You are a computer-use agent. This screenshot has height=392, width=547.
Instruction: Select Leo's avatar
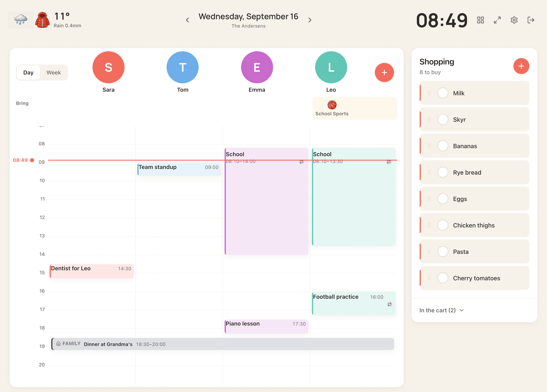pos(331,67)
